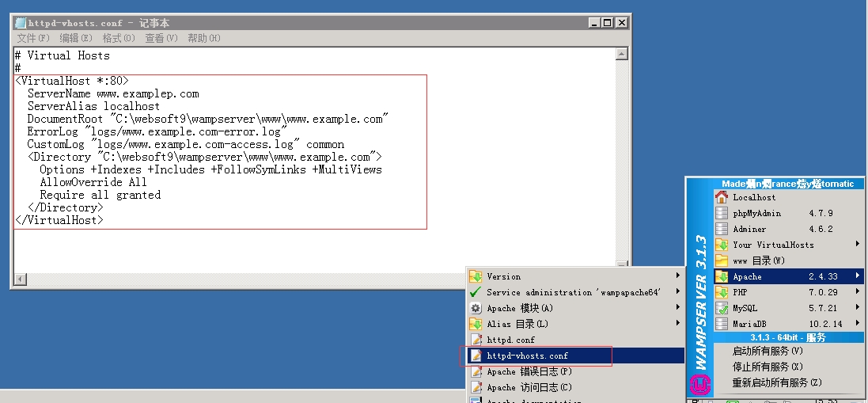Select 停止所有服务(X) to stop services
This screenshot has height=403, width=868.
pyautogui.click(x=789, y=367)
